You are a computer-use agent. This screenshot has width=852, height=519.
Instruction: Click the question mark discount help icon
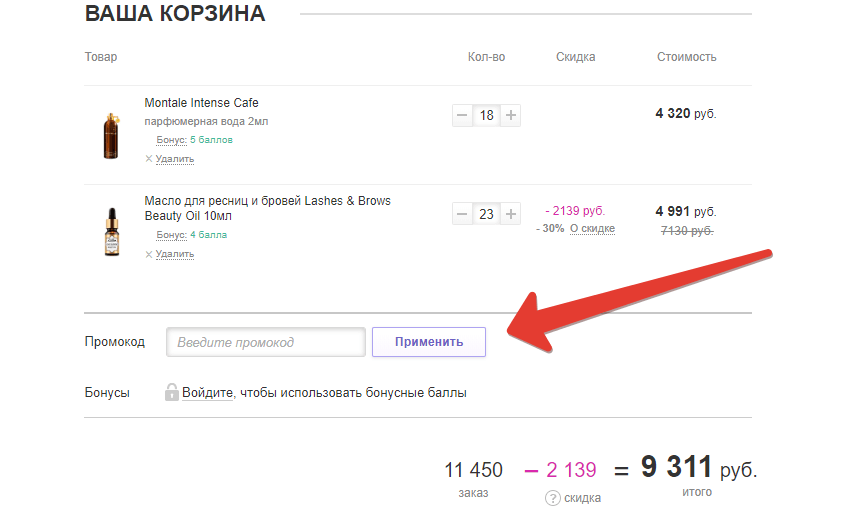click(552, 498)
